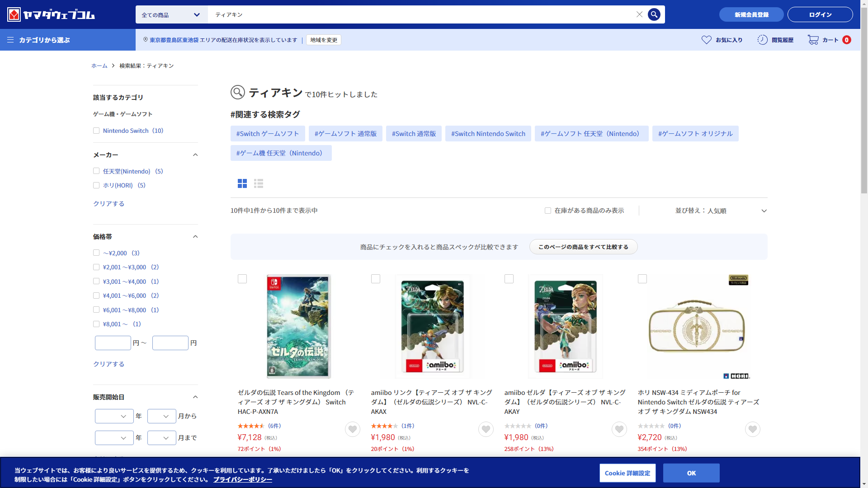Accept cookies with the OK button
This screenshot has height=488, width=868.
tap(691, 473)
